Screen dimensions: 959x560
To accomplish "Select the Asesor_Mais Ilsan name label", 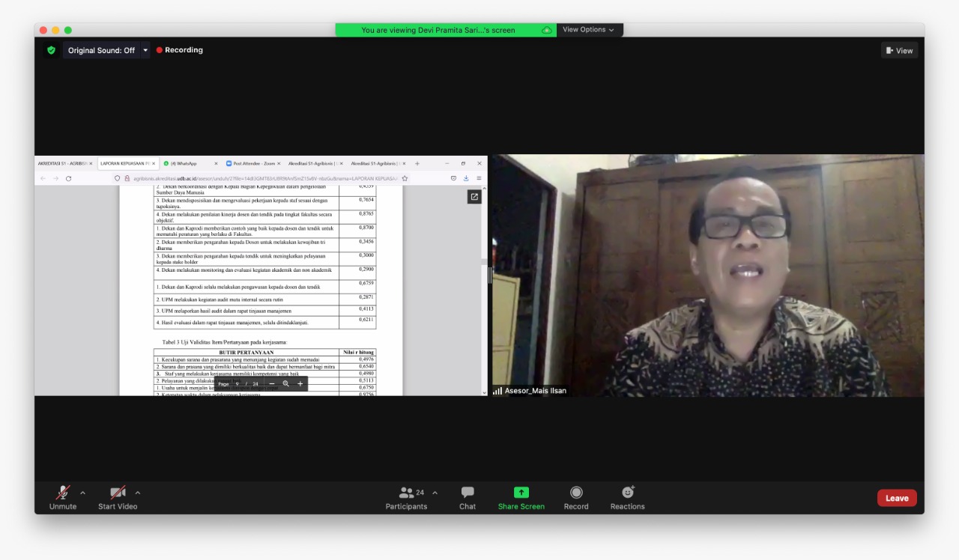I will click(536, 391).
